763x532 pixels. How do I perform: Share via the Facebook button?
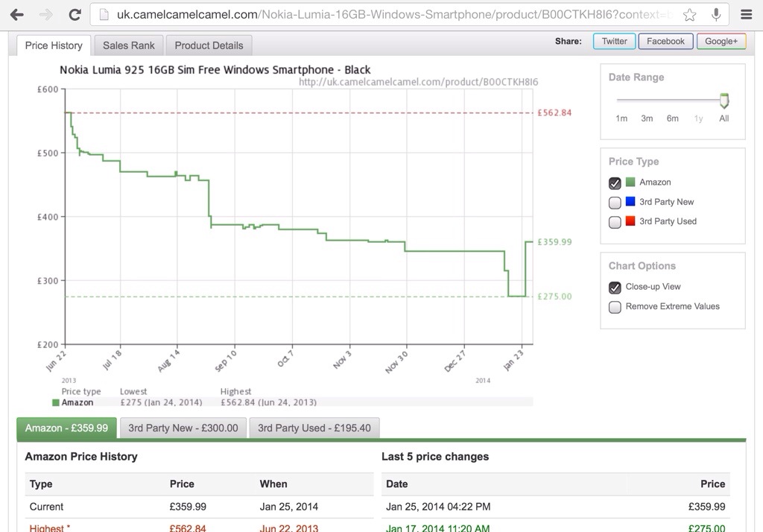(665, 42)
